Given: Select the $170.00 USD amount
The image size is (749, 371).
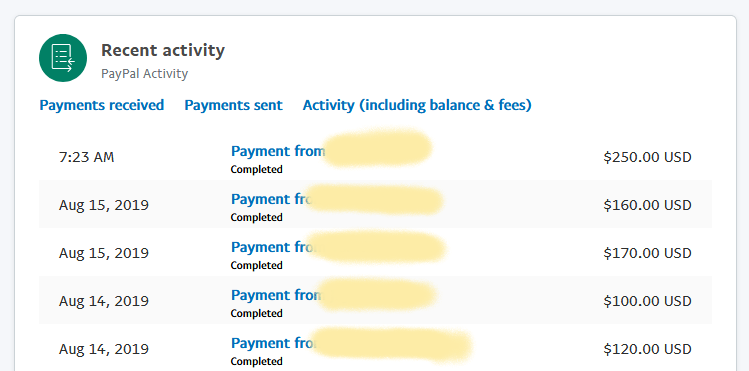Looking at the screenshot, I should point(647,253).
